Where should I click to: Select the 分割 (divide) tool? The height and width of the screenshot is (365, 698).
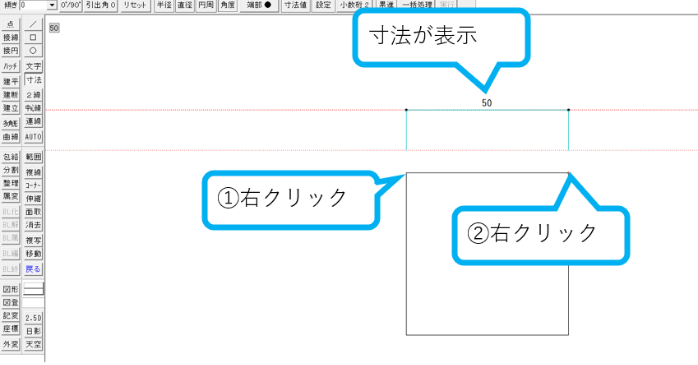pos(11,170)
